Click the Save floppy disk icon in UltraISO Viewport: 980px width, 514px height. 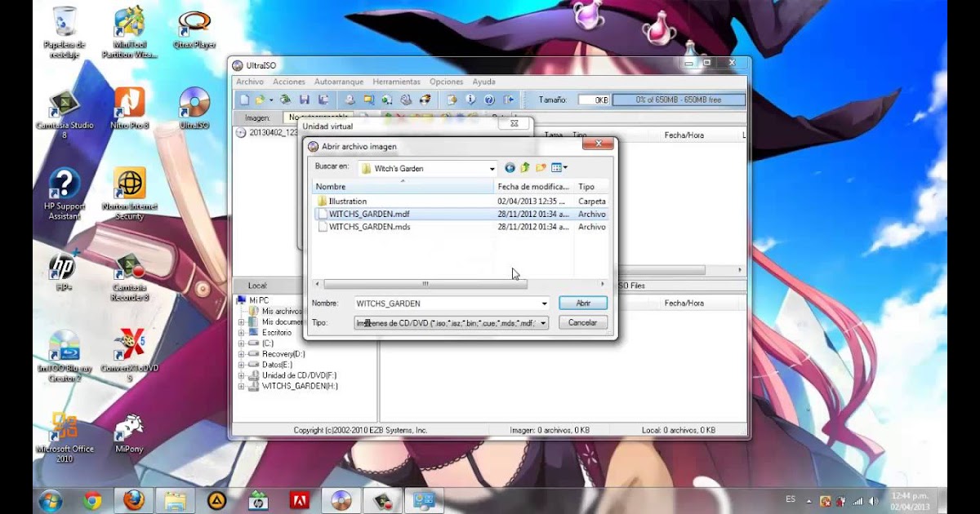tap(304, 100)
